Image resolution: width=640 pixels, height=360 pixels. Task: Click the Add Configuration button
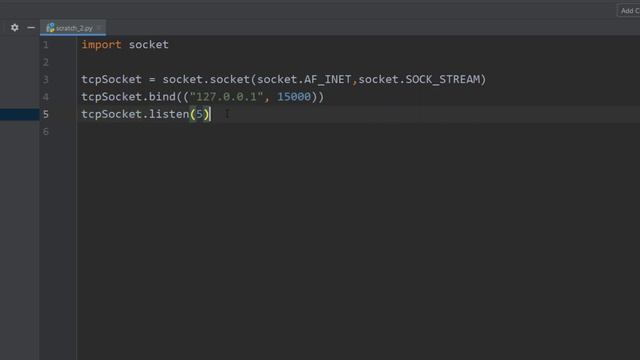click(629, 11)
